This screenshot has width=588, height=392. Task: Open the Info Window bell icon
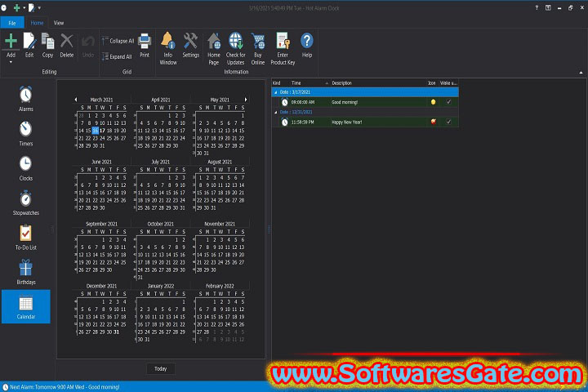168,41
